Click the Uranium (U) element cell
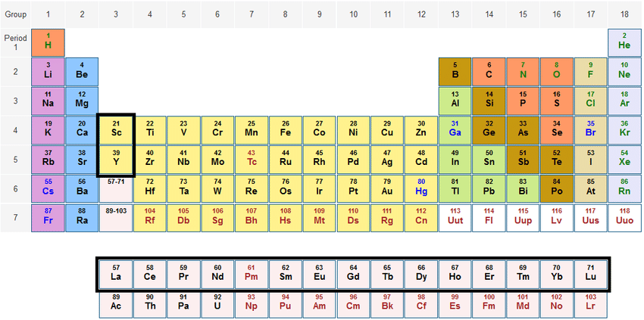644x320 pixels. click(x=217, y=303)
